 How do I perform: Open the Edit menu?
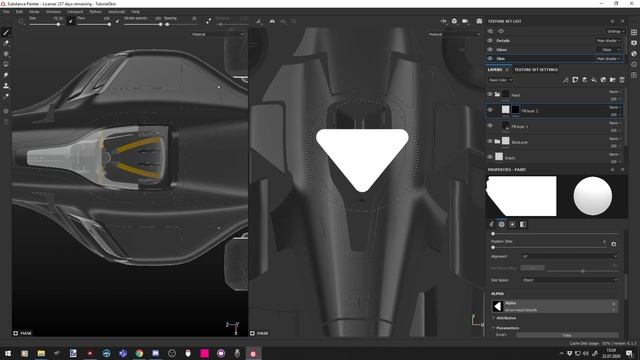coord(19,12)
